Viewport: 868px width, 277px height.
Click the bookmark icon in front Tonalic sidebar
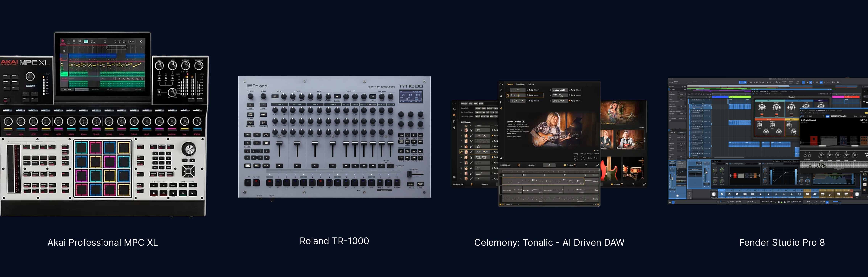pos(501,102)
